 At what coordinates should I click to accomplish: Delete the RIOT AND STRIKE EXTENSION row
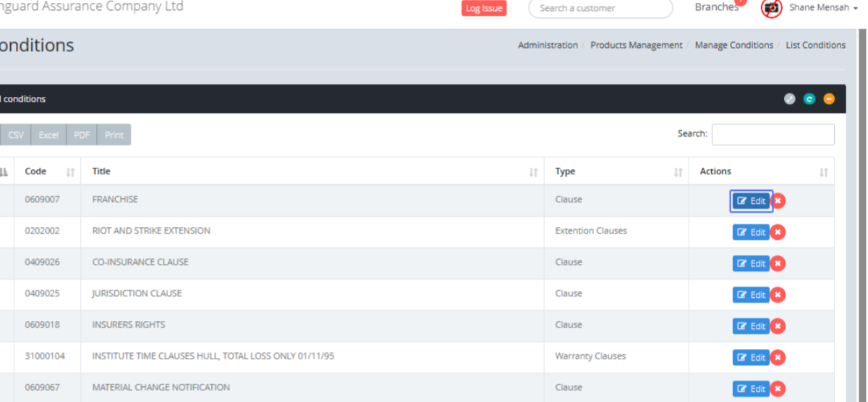tap(778, 232)
